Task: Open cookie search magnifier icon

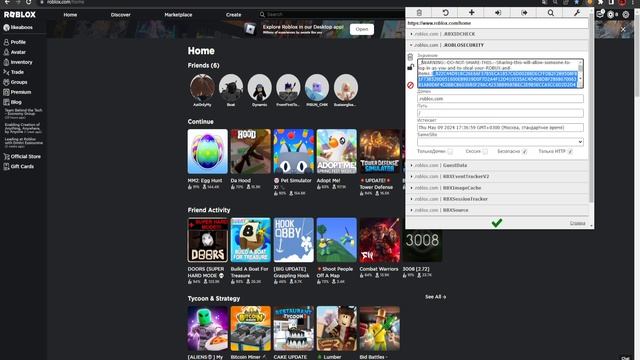Action: pyautogui.click(x=551, y=13)
